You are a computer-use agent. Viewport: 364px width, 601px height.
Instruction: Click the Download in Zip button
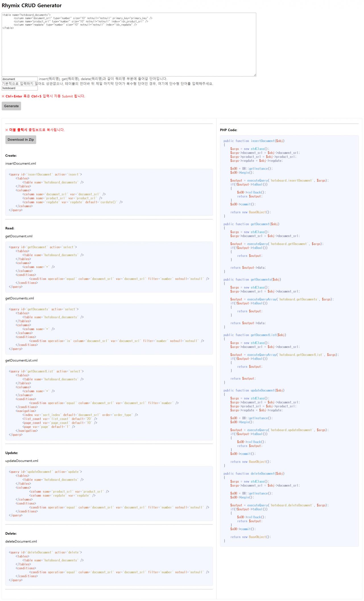(21, 139)
